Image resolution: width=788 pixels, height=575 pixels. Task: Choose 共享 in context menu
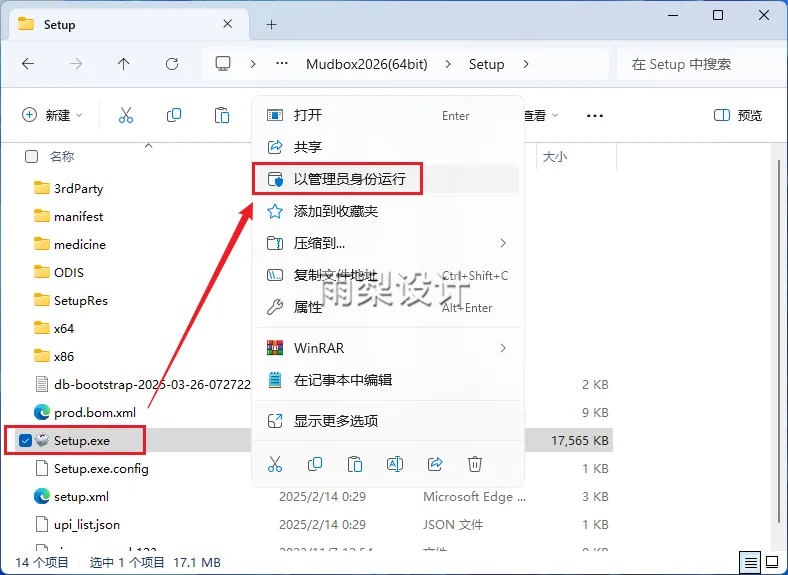(x=387, y=147)
